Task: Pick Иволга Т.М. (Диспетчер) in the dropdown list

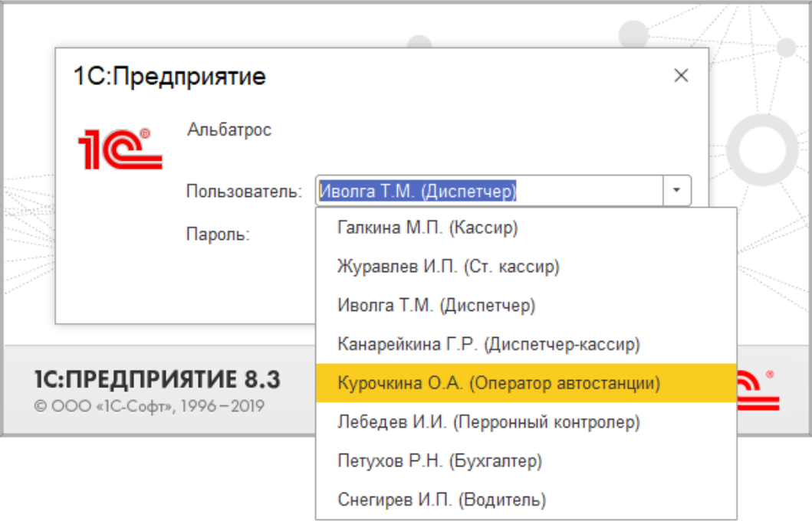Action: [x=526, y=305]
